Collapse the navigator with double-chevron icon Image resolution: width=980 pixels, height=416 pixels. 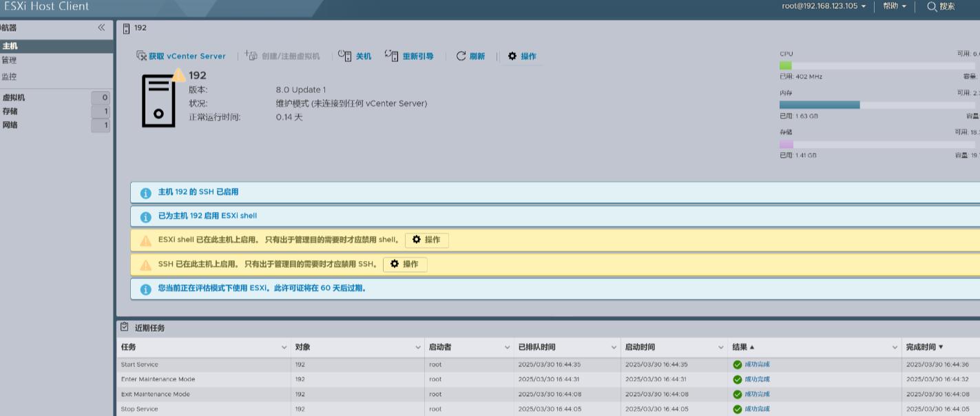pyautogui.click(x=101, y=28)
